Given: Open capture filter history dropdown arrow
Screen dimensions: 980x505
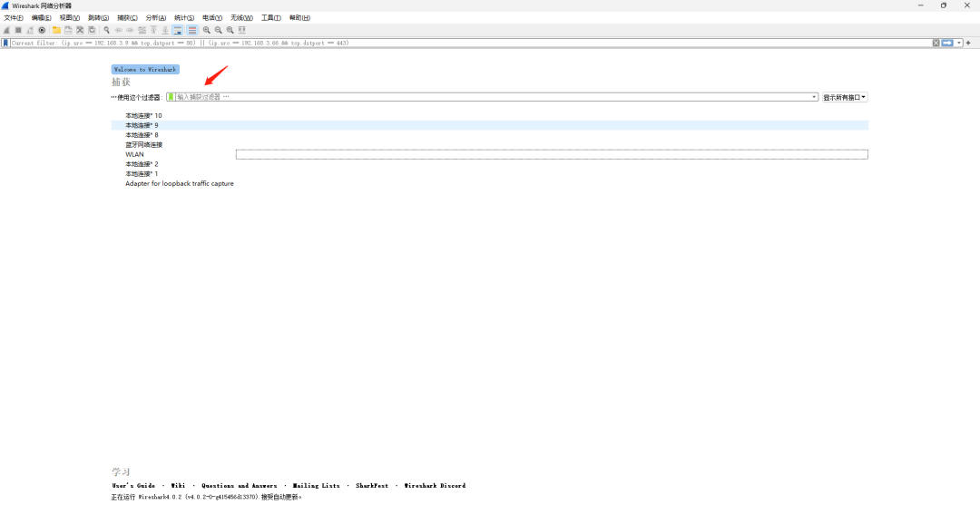Looking at the screenshot, I should coord(814,97).
